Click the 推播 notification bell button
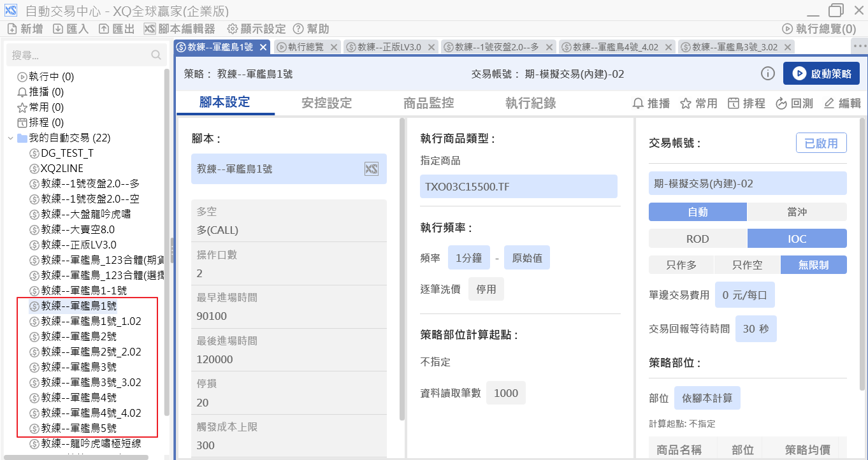 (651, 103)
